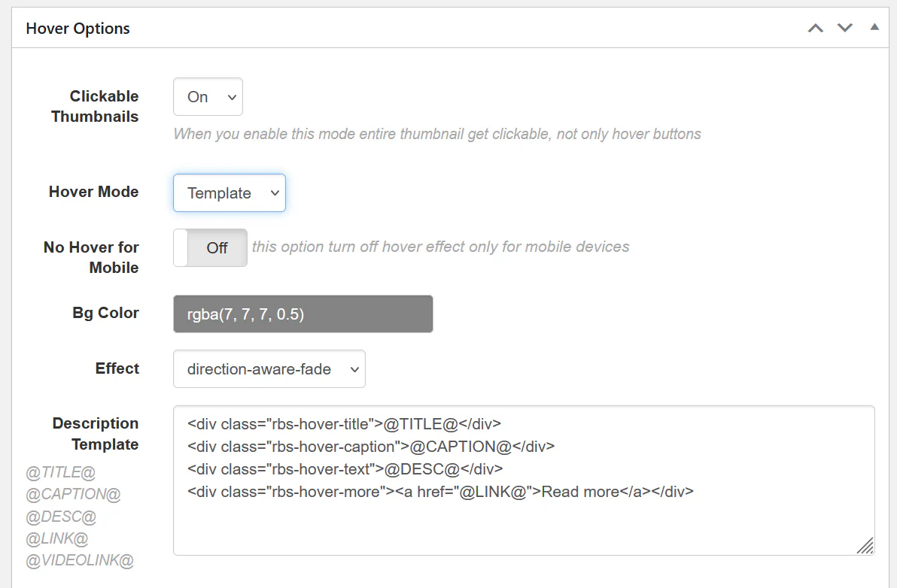Click the clickable thumbnails help text
Viewport: 897px width, 588px height.
[438, 134]
